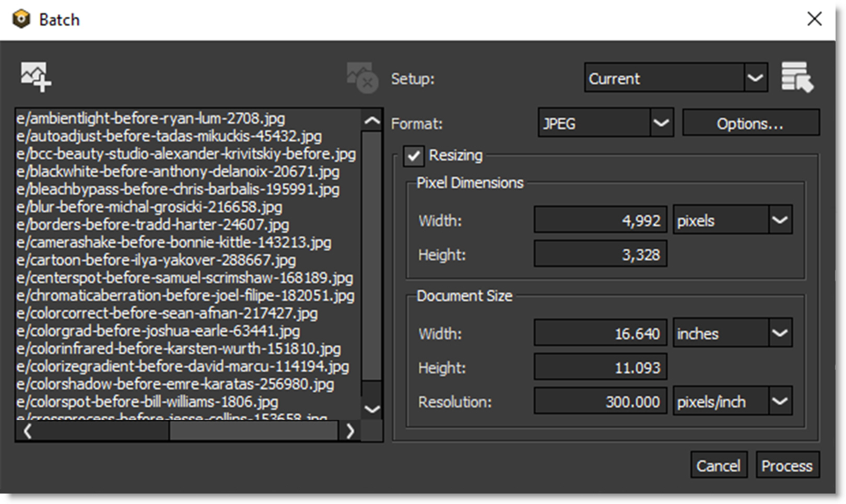Open the Setup dropdown showing Current
The width and height of the screenshot is (846, 504).
(x=676, y=78)
